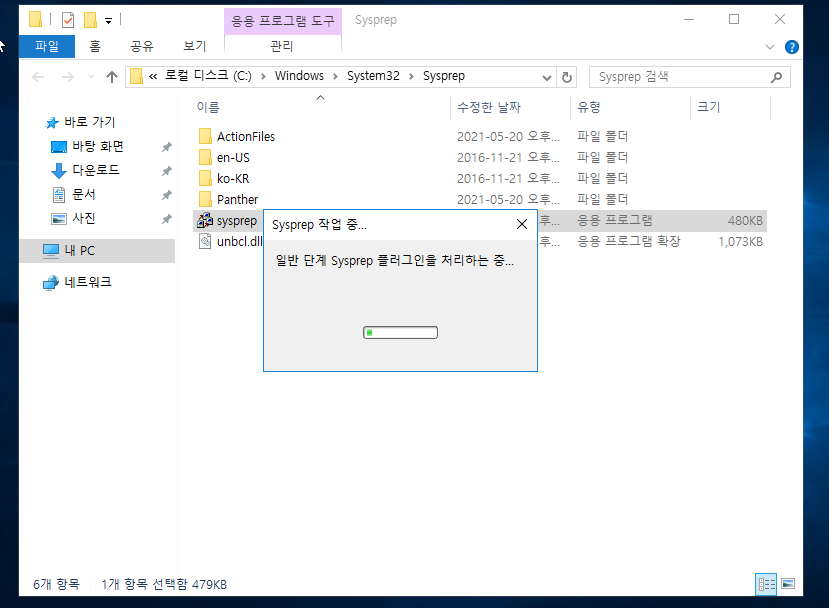Screen dimensions: 829x608
Task: Click the 480KB size of sysprep
Action: click(745, 220)
